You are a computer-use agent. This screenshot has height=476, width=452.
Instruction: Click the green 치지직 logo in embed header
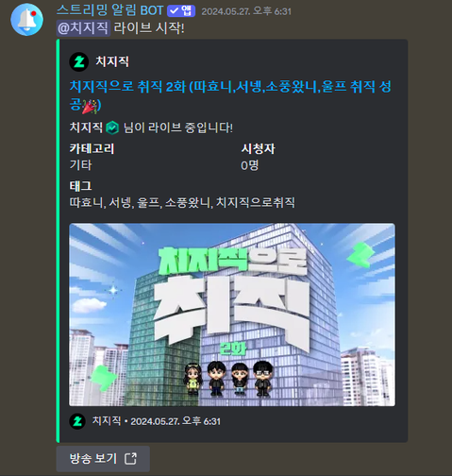[x=78, y=61]
